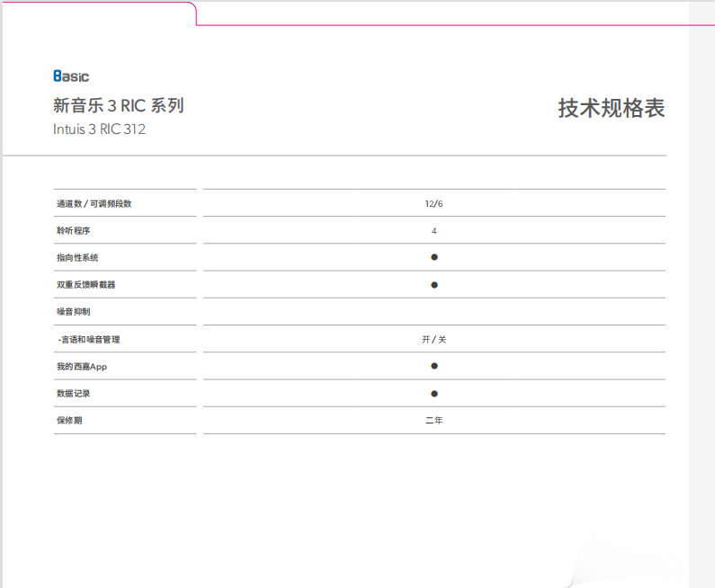The height and width of the screenshot is (588, 715).
Task: Click the bullet dot in 指向性系统 row
Action: click(434, 257)
